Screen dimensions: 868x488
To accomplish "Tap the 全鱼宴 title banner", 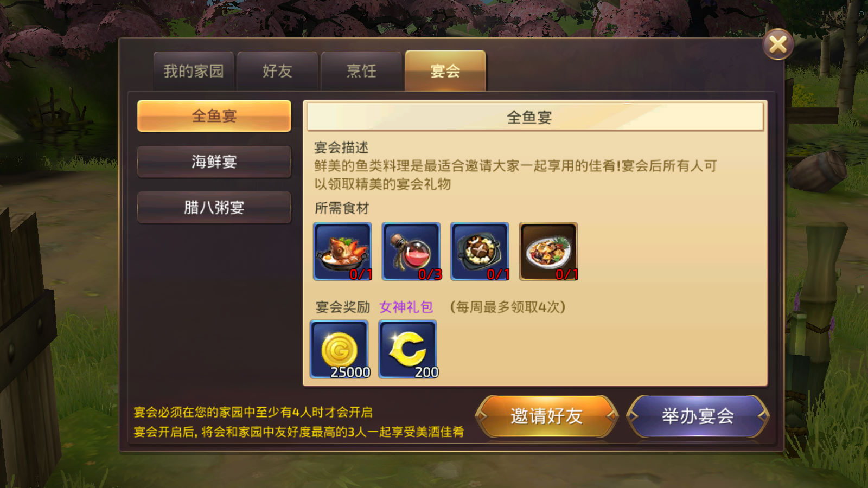I will (535, 117).
